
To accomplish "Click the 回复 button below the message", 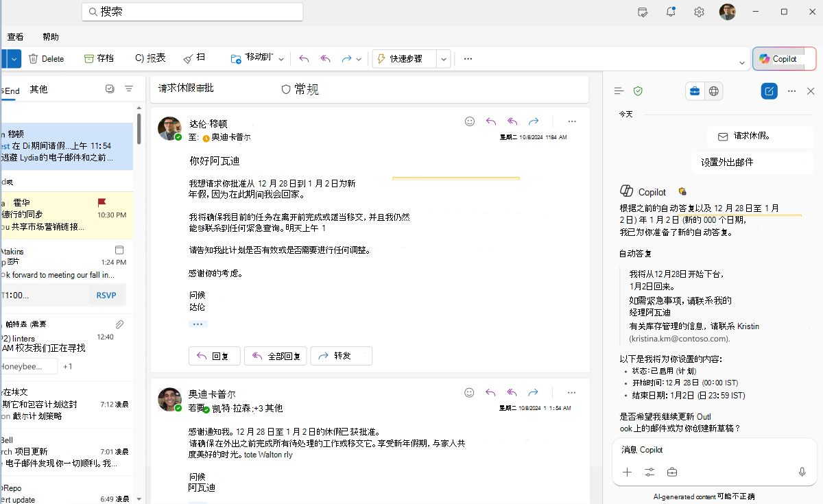I will [x=215, y=356].
